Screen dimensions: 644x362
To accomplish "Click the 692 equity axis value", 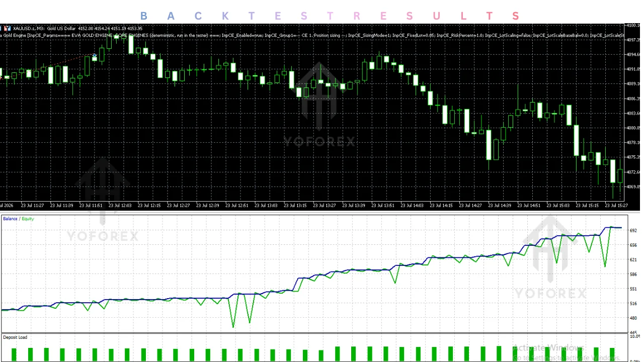I will 633,230.
